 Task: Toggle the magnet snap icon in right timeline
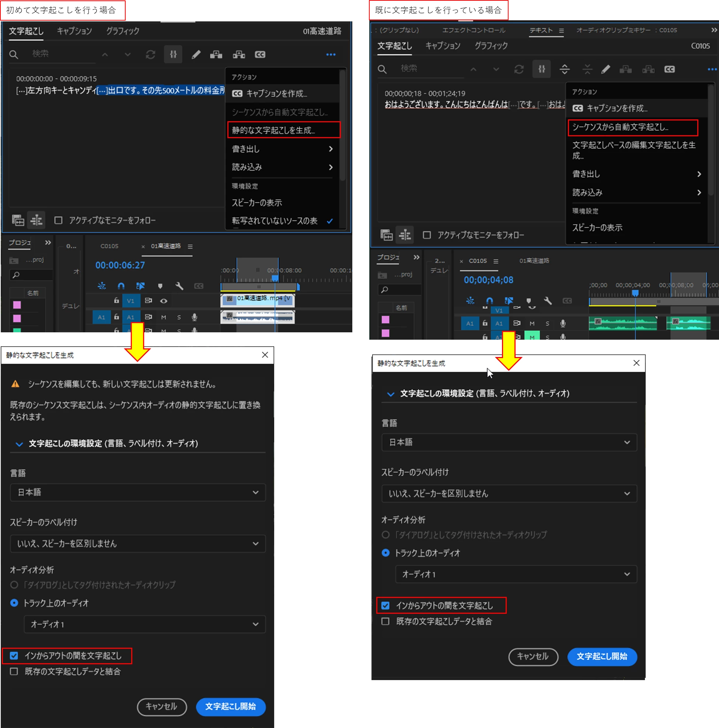click(x=489, y=301)
